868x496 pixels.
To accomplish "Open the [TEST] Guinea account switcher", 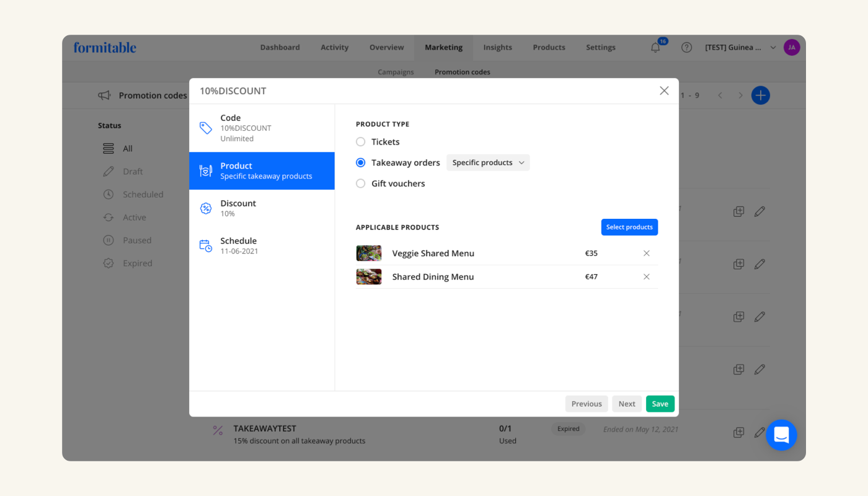I will (x=740, y=48).
